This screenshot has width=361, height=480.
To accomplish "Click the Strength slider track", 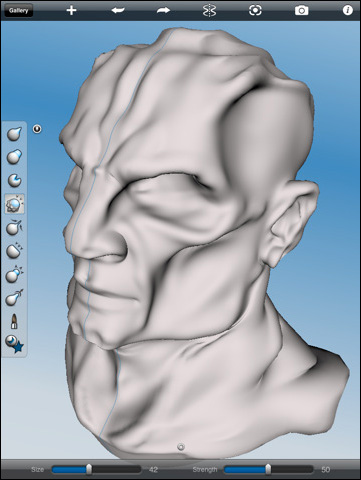I will point(268,470).
